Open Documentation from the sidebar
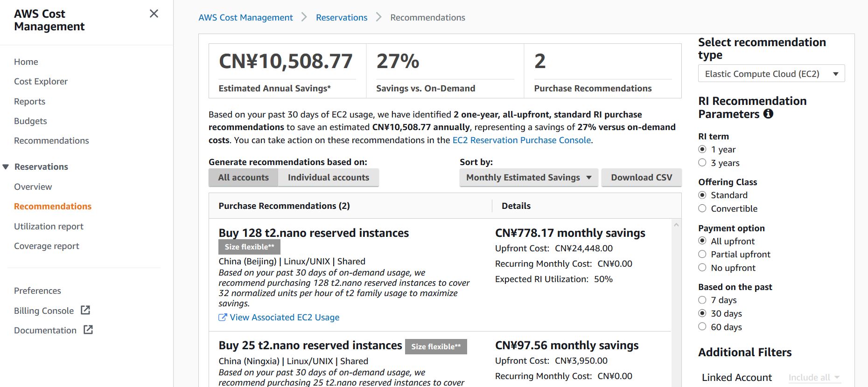 tap(45, 330)
